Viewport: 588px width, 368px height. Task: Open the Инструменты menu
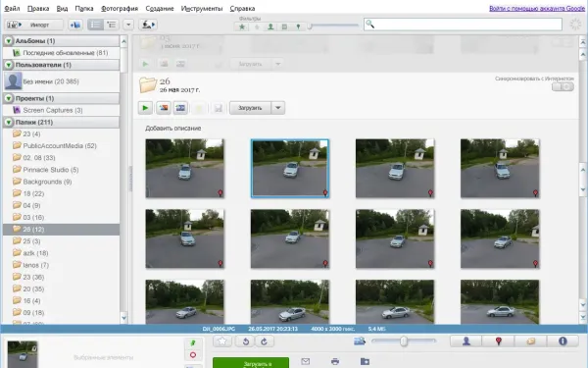(202, 8)
